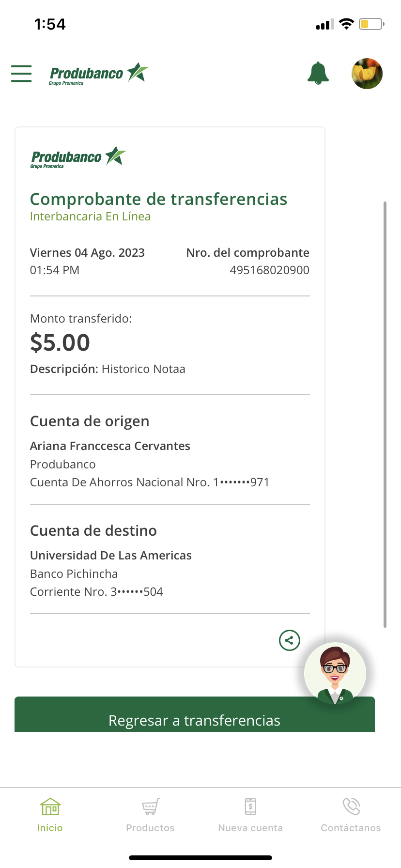Tap the battery icon in status bar
The width and height of the screenshot is (401, 868).
(x=371, y=24)
